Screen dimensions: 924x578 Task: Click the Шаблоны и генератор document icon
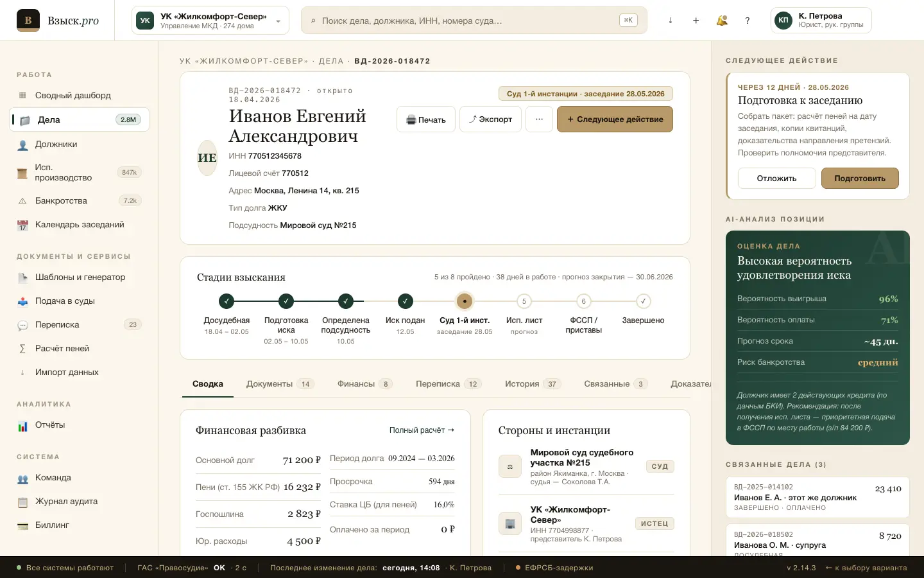click(22, 277)
